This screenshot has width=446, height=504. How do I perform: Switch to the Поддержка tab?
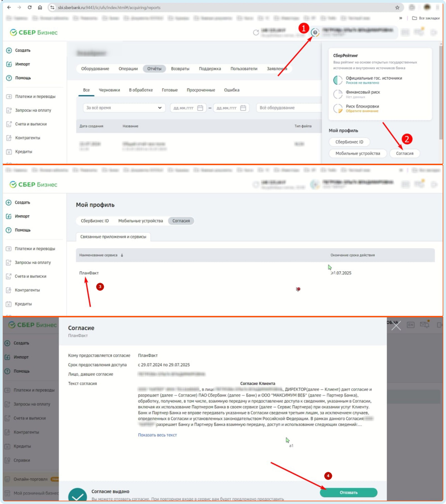210,69
